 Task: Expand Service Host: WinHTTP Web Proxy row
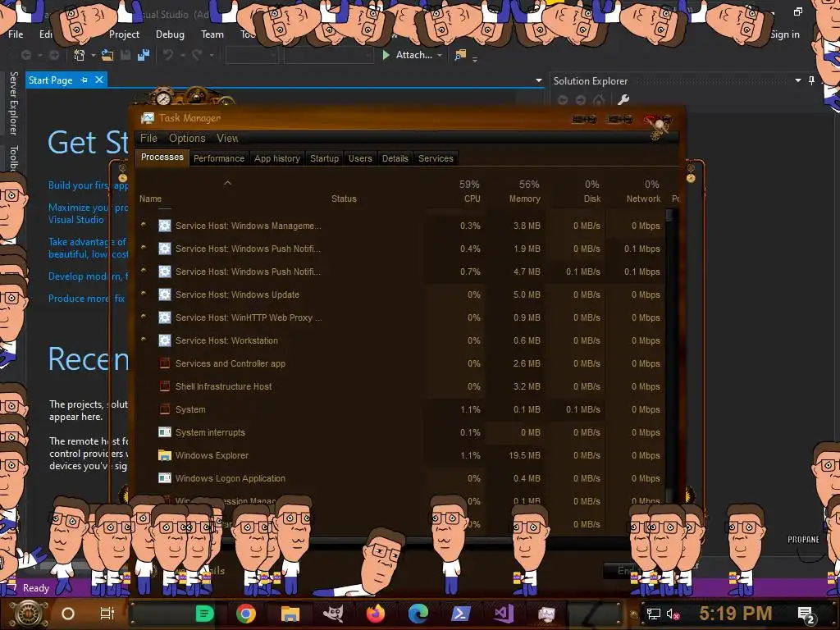(143, 317)
